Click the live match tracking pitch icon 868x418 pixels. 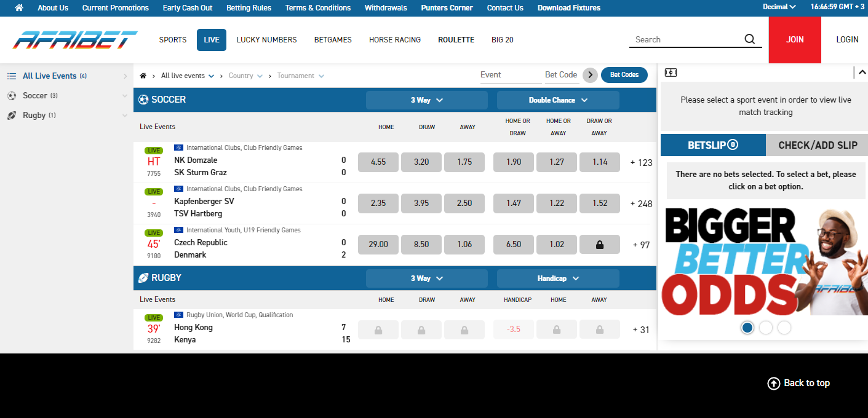click(671, 73)
